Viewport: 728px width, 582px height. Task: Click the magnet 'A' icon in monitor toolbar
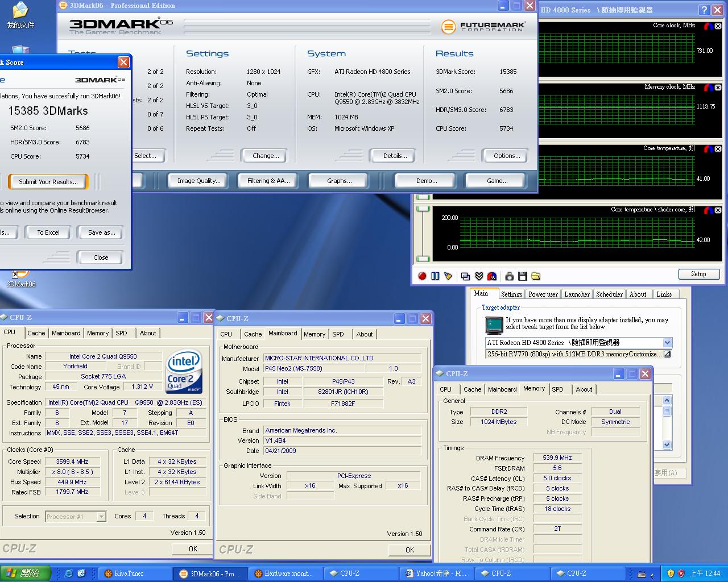point(492,276)
